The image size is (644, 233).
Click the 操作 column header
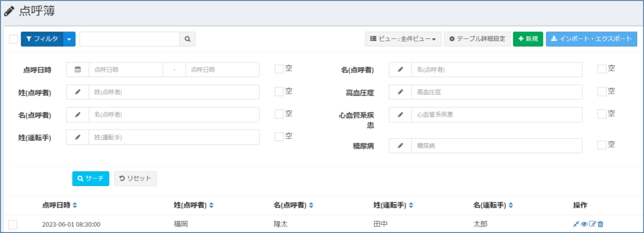pos(580,205)
